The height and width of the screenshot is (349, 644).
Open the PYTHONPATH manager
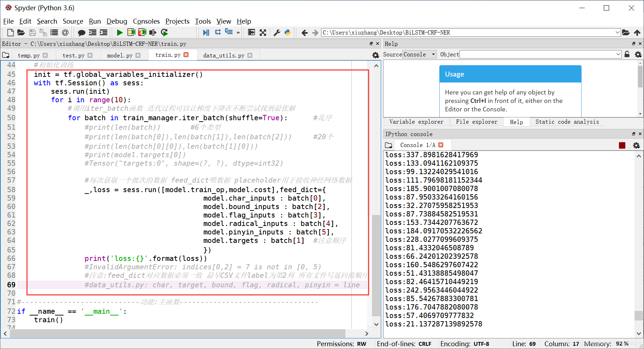click(x=288, y=32)
